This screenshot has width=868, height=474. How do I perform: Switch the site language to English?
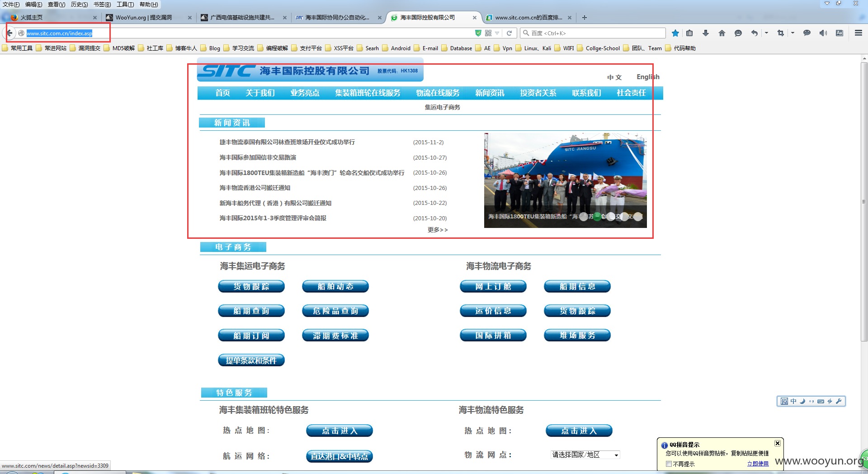pos(648,77)
